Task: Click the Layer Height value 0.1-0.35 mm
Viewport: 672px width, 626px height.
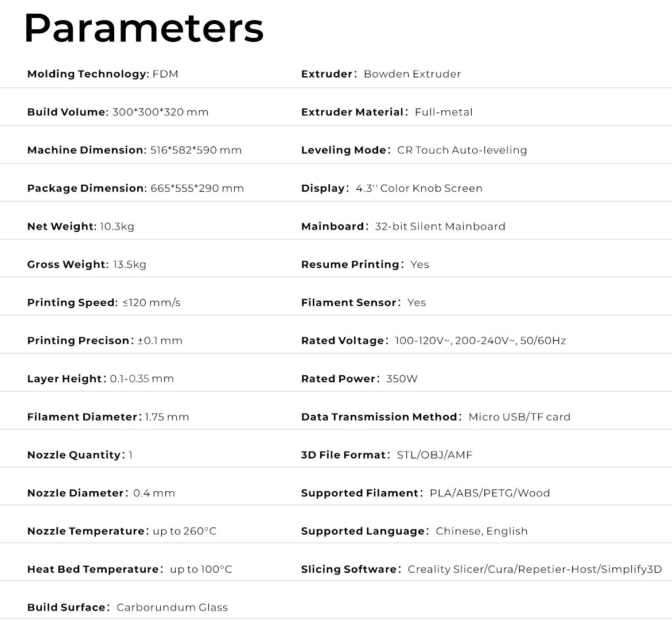Action: point(142,379)
